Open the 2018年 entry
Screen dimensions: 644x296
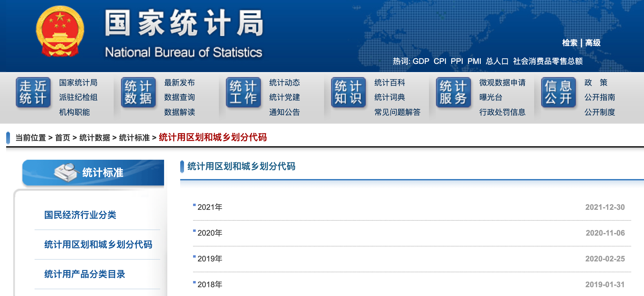210,285
